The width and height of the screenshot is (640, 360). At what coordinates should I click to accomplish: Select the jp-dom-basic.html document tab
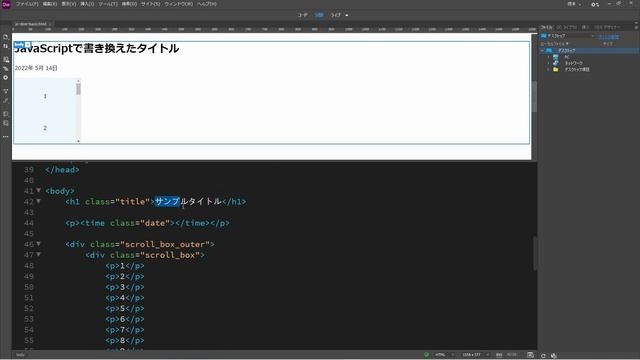pos(31,24)
